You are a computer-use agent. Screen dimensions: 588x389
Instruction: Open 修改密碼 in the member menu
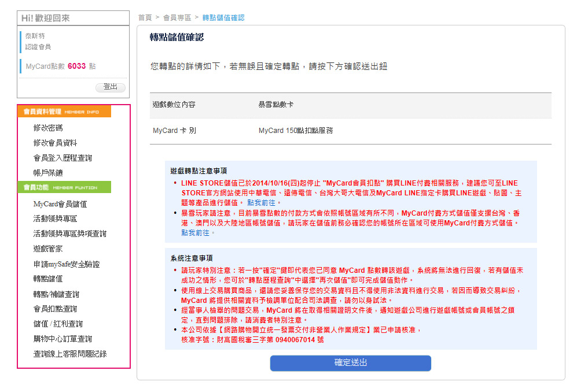[48, 128]
